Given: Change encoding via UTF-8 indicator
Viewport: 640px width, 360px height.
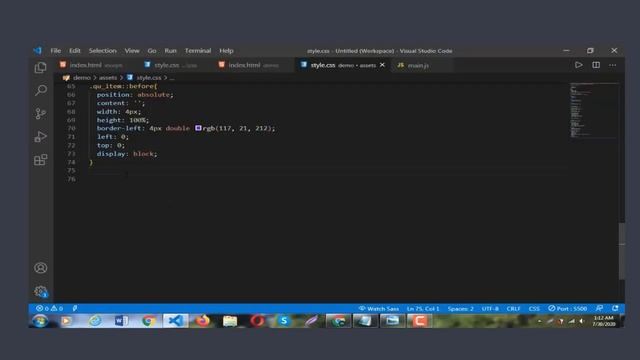Looking at the screenshot, I should [490, 309].
